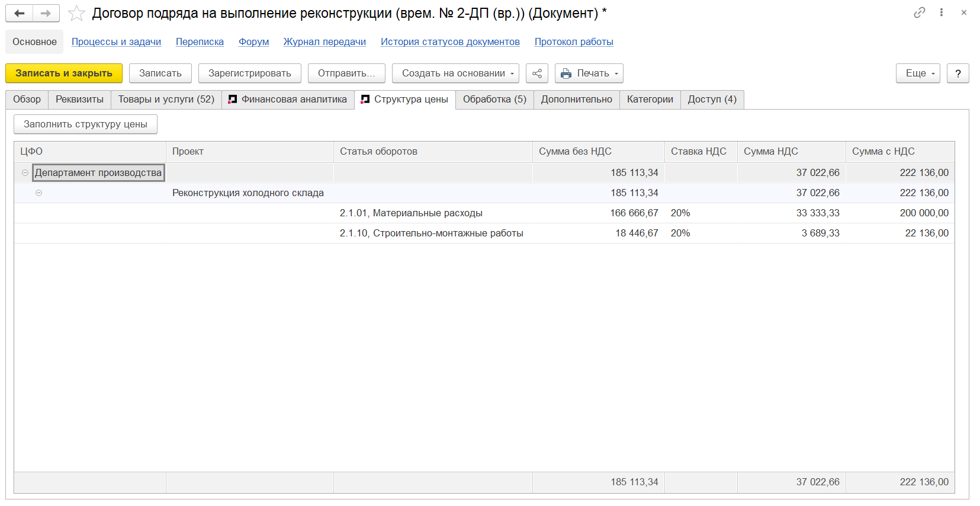Copy link using the chain icon
The width and height of the screenshot is (980, 506).
(x=919, y=12)
